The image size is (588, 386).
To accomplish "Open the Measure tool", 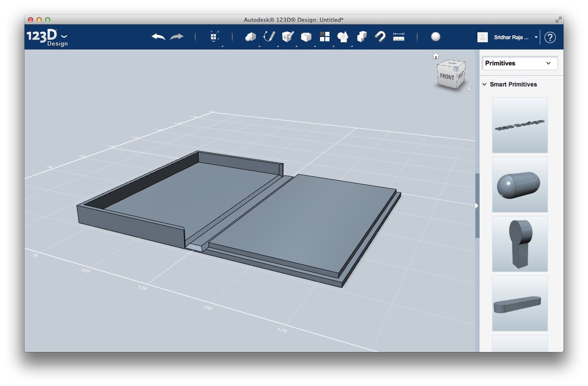I will [398, 37].
